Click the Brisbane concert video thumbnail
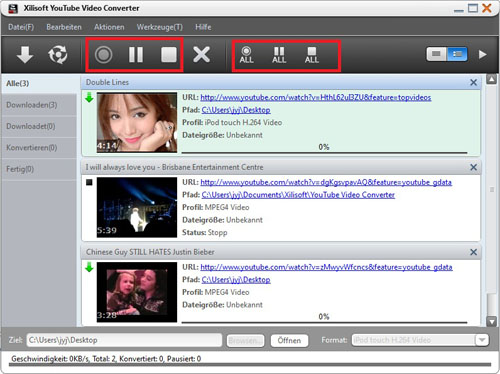Screen dimensions: 500x374 coord(137,207)
